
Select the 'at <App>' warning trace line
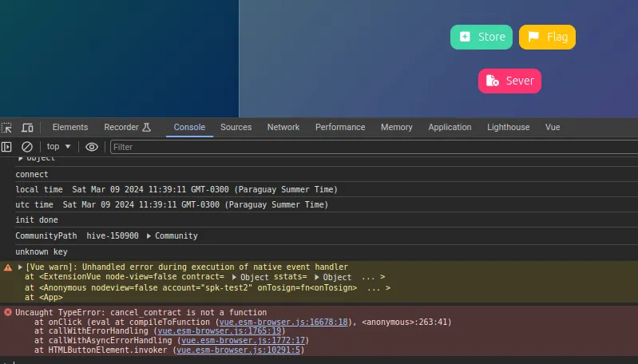pyautogui.click(x=44, y=298)
